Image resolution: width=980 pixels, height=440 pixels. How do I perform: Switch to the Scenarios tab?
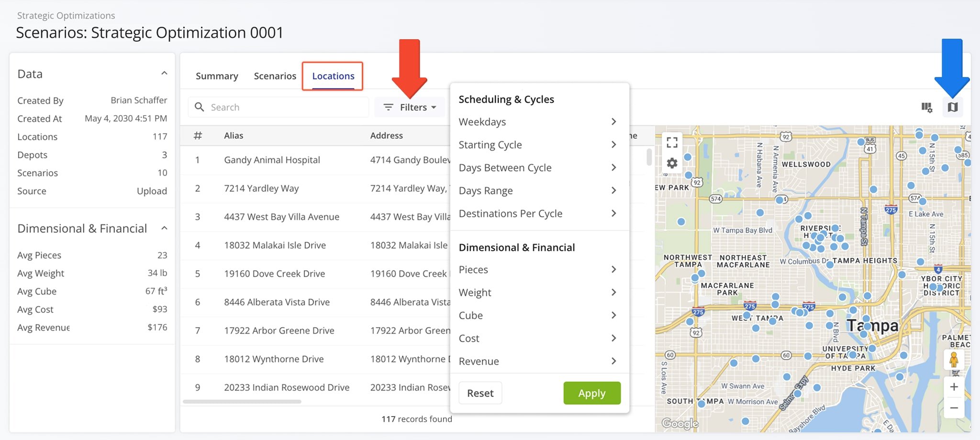click(x=275, y=76)
